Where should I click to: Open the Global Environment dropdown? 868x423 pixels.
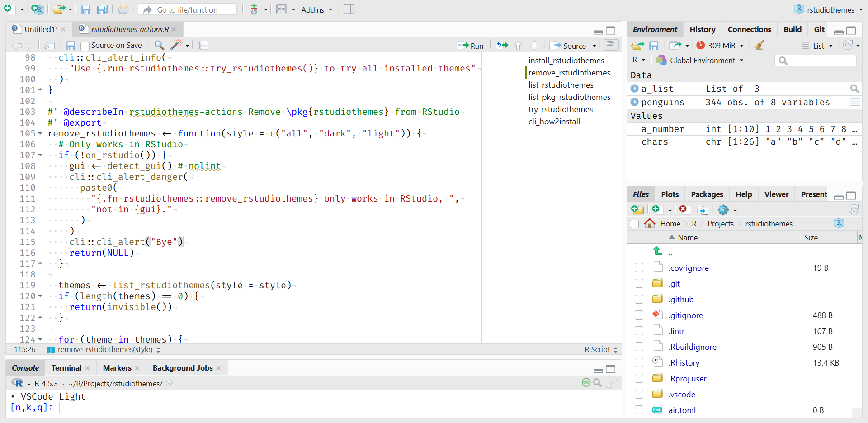[x=702, y=61]
